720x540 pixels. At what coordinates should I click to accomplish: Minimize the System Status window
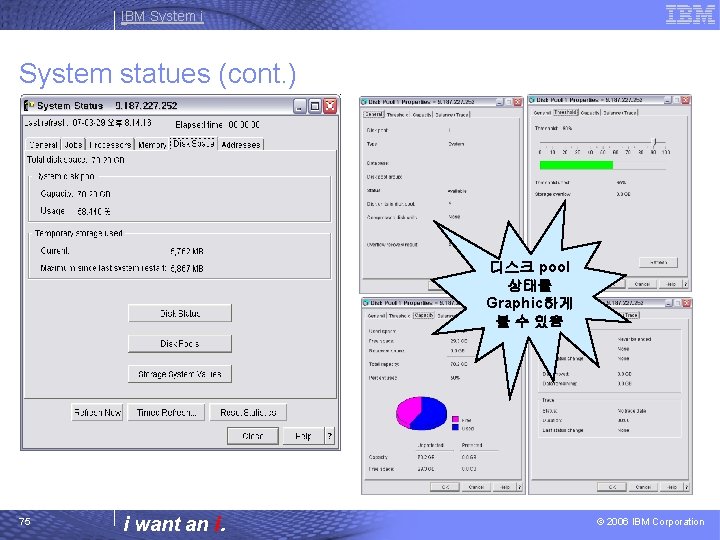click(299, 107)
